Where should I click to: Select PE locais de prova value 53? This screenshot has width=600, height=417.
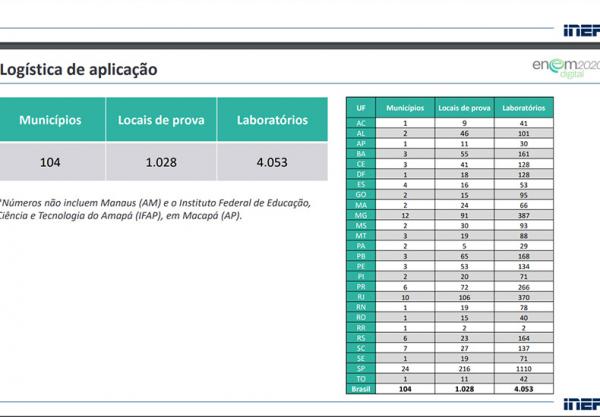(464, 266)
